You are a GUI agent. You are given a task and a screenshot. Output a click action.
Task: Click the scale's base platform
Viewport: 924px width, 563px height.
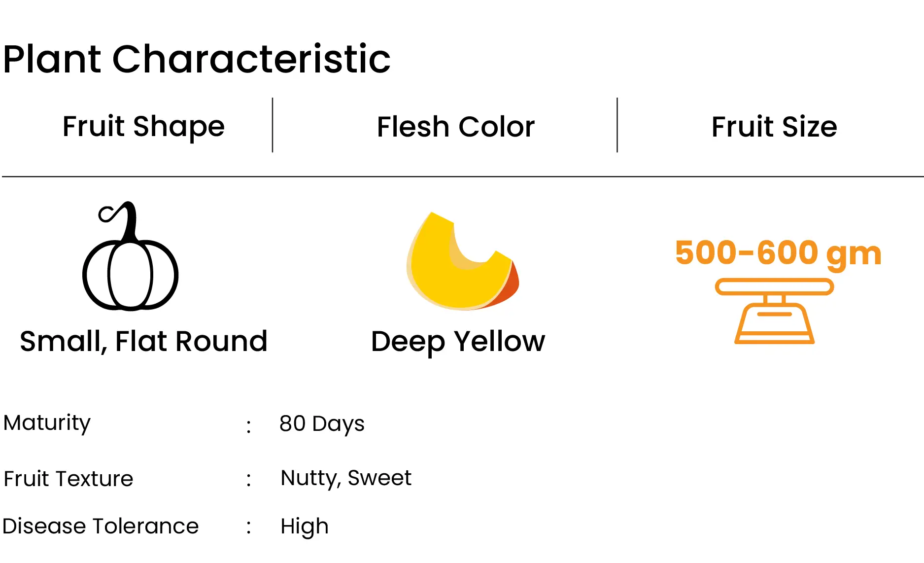click(x=774, y=339)
